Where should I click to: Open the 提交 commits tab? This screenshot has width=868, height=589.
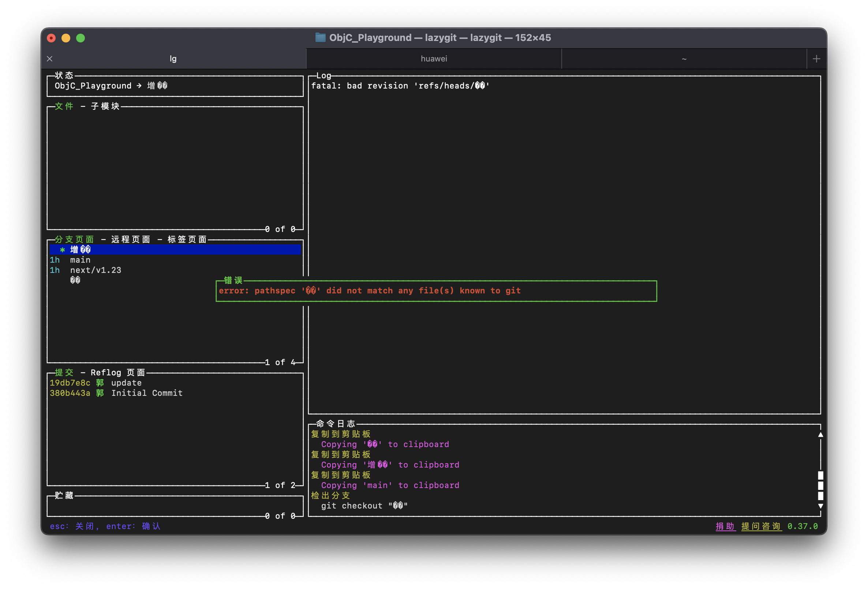[64, 373]
